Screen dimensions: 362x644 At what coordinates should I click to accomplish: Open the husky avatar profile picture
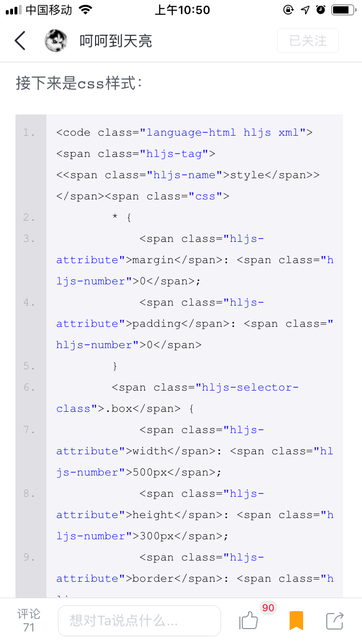coord(56,41)
